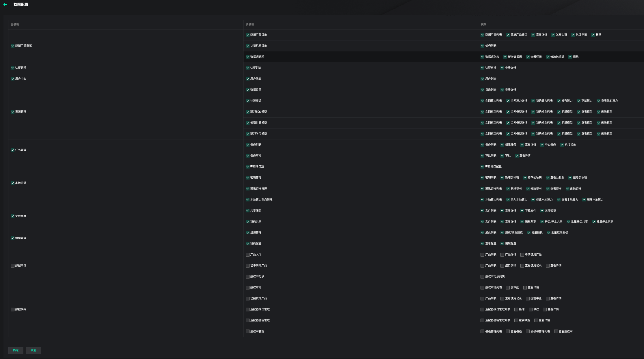The image size is (644, 359).
Task: Check the 密钥续期 permission
Action: (x=516, y=320)
